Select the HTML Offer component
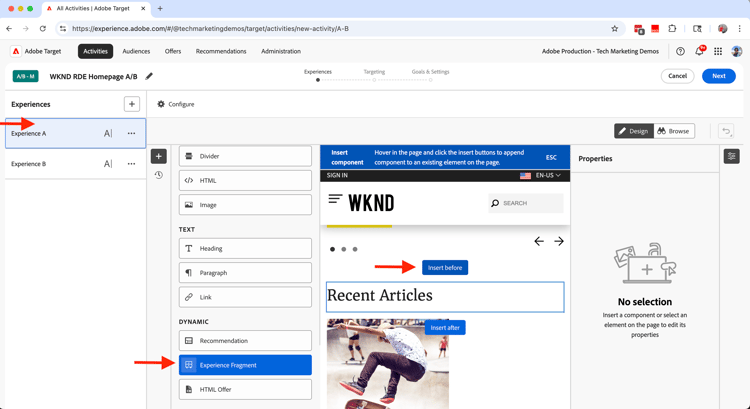The width and height of the screenshot is (750, 409). point(245,389)
